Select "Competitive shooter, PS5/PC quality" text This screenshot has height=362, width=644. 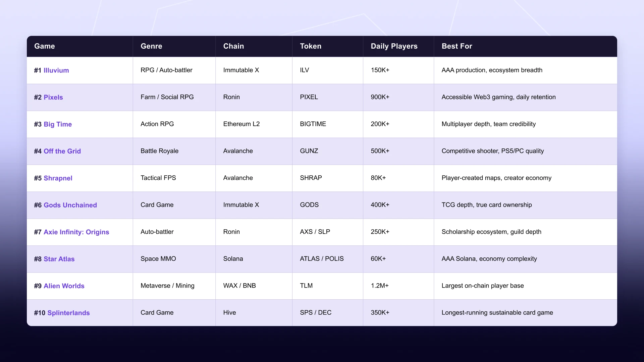tap(493, 151)
